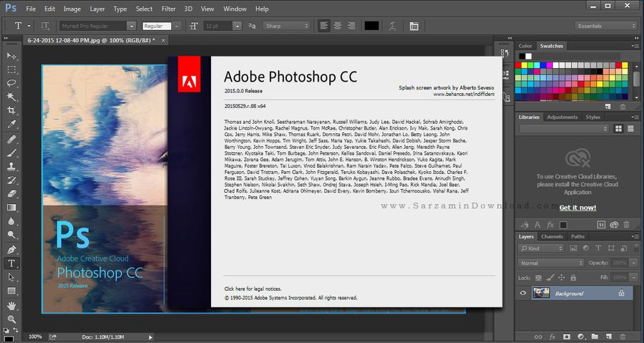Screen dimensions: 644x343
Task: Click the Create warped text icon
Action: pyautogui.click(x=393, y=26)
